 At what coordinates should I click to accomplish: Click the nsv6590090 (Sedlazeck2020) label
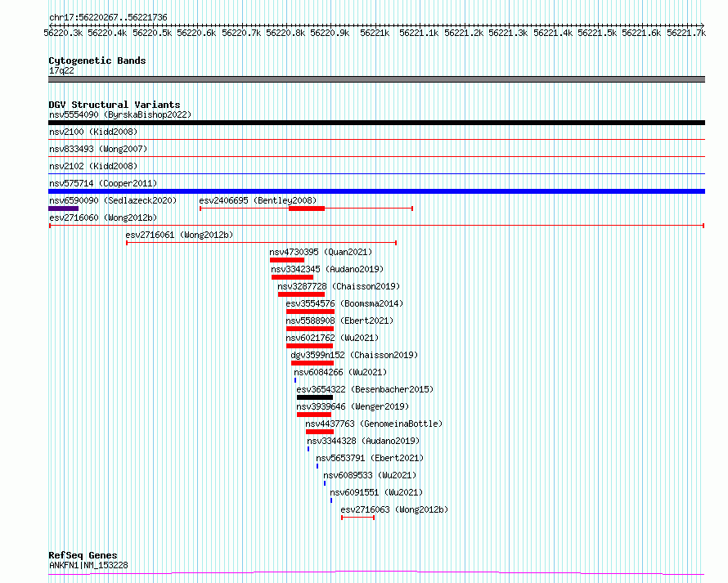coord(113,200)
